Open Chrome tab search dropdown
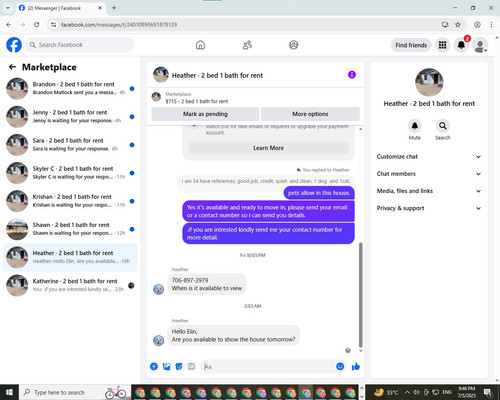The image size is (500, 400). [x=8, y=8]
